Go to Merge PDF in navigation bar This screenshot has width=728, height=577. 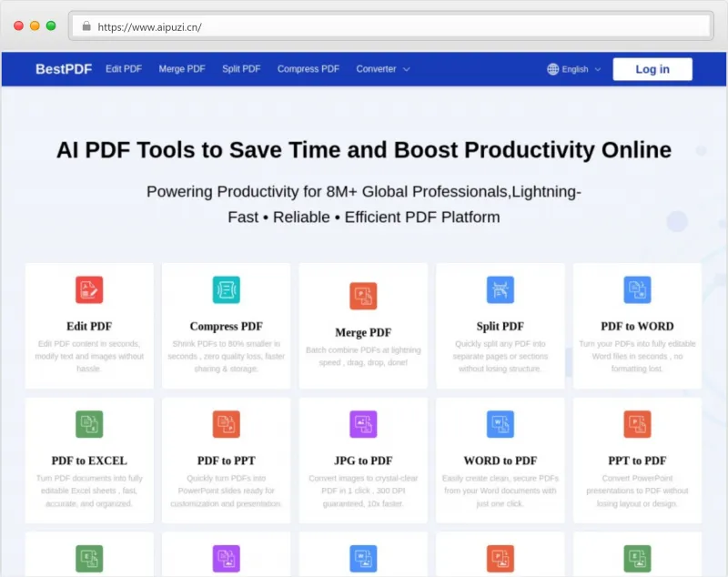[x=182, y=69]
